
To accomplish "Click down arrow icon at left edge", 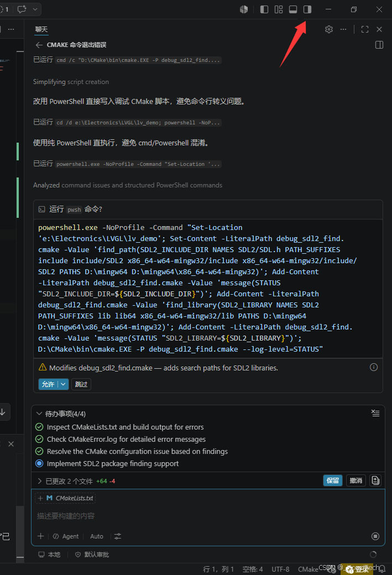I will tap(3, 412).
